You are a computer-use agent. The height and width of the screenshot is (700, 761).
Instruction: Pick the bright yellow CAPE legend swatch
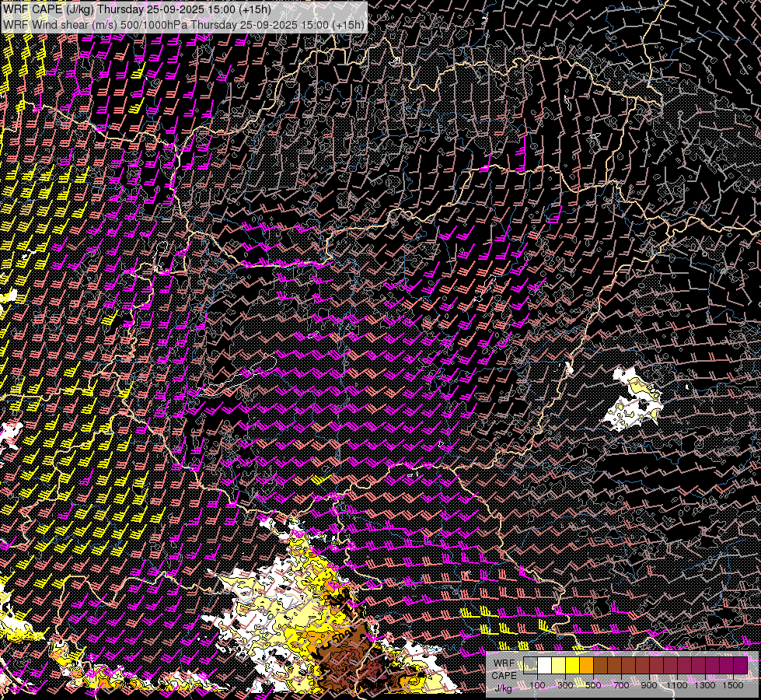click(x=573, y=666)
